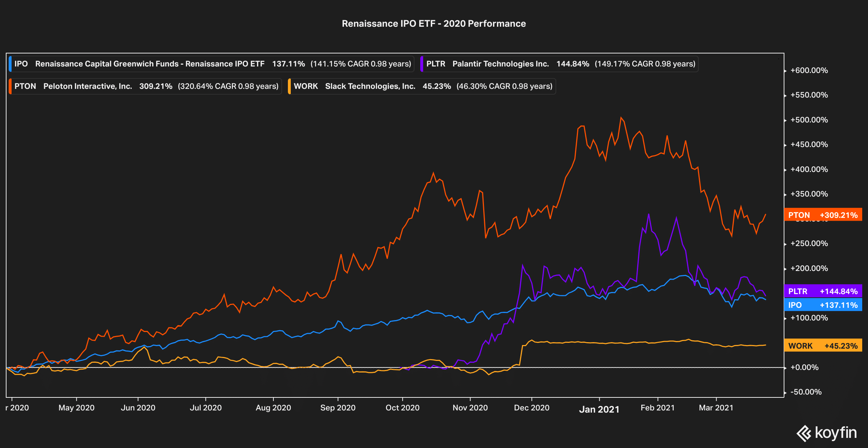Click the WORK Slack Technologies legend entry
The image size is (868, 448).
tap(422, 86)
